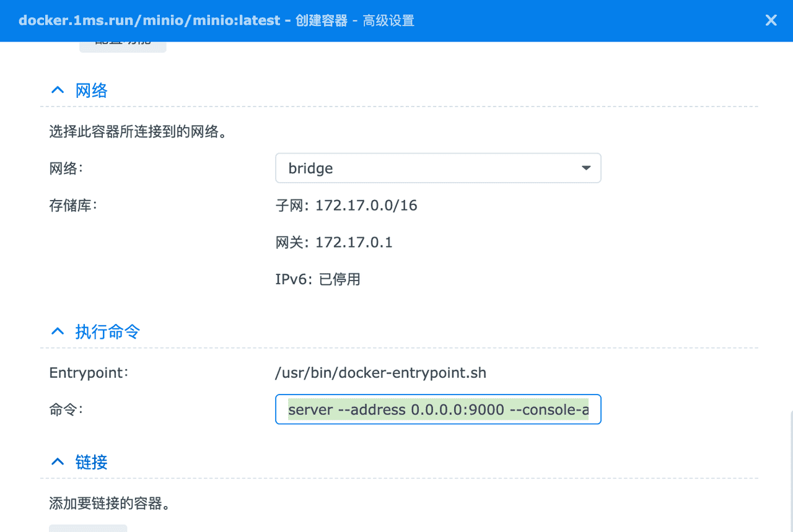The height and width of the screenshot is (532, 793).
Task: Click the 配置功能 button near the top
Action: (x=122, y=45)
